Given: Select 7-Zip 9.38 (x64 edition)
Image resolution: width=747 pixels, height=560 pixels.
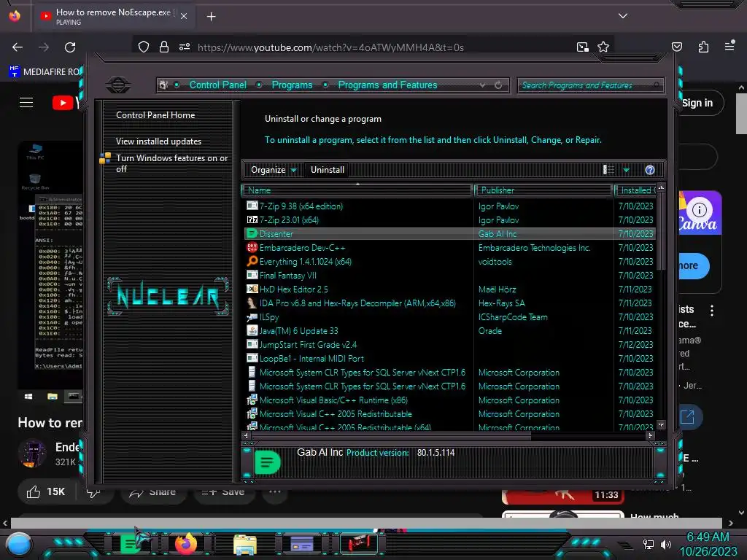Looking at the screenshot, I should pos(449,206).
